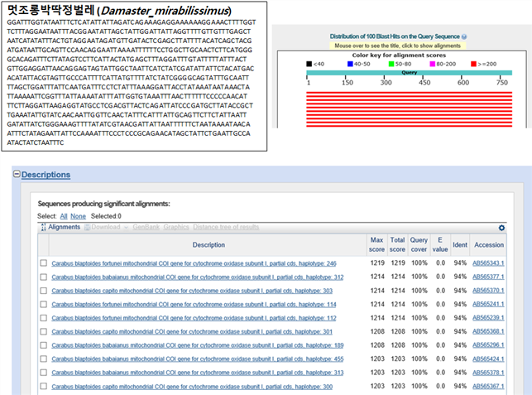Open Carabus blaptoides babaianus haplotype 455 link
This screenshot has height=395, width=532.
pos(198,359)
